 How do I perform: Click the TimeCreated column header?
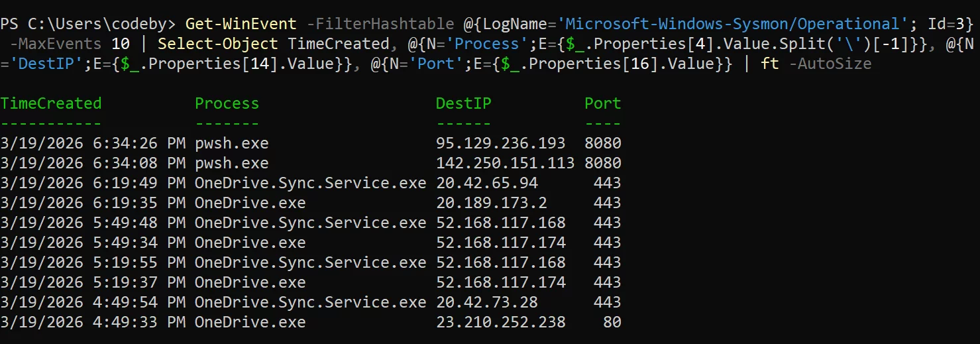pyautogui.click(x=51, y=103)
